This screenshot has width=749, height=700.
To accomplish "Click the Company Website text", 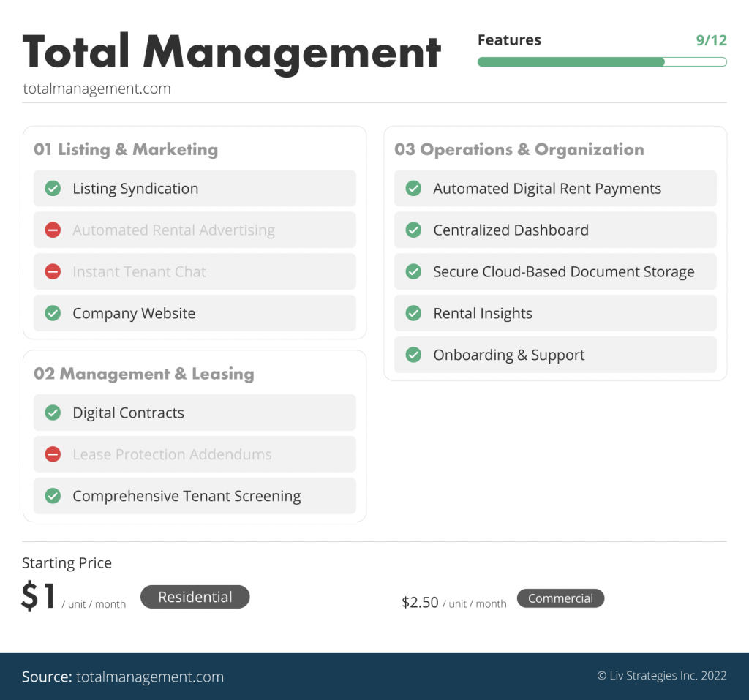I will click(x=134, y=314).
